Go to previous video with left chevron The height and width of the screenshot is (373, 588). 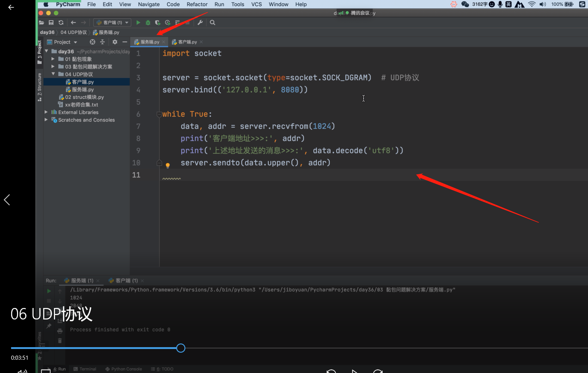(x=7, y=200)
